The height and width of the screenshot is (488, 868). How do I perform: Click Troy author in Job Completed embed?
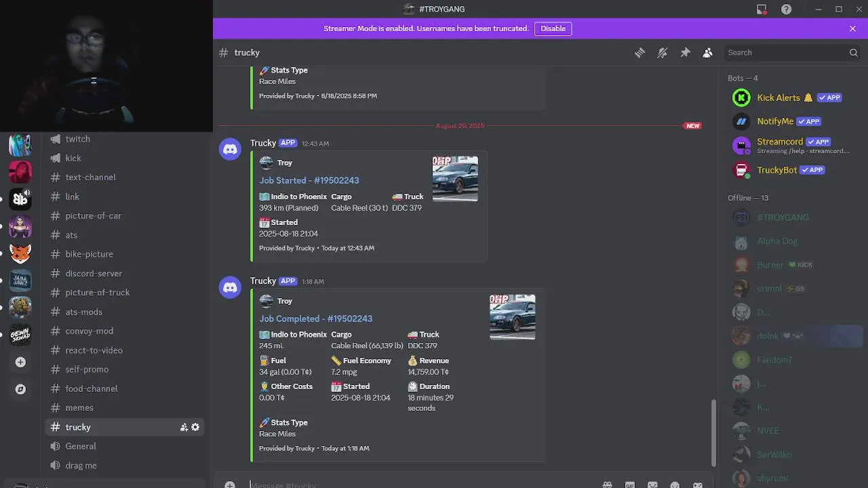285,301
